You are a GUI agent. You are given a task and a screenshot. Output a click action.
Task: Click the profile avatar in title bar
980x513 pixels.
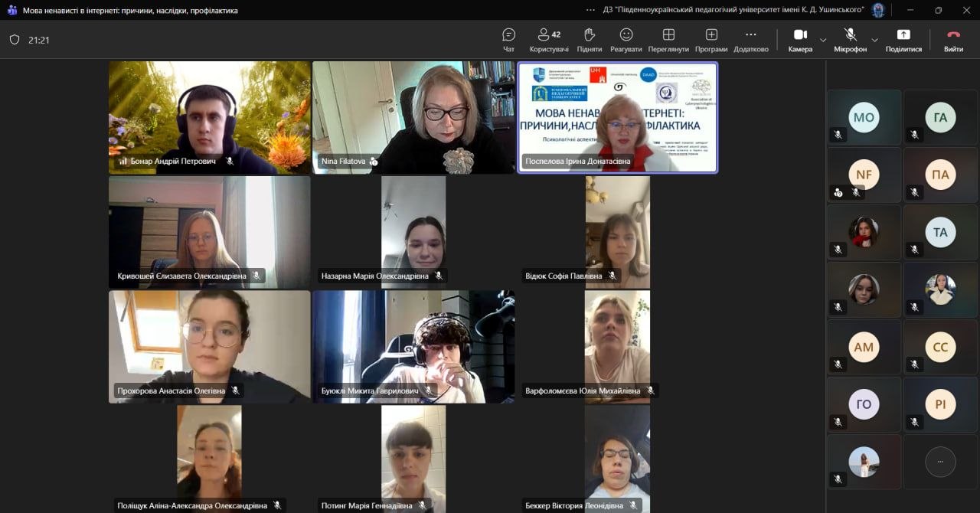(878, 10)
